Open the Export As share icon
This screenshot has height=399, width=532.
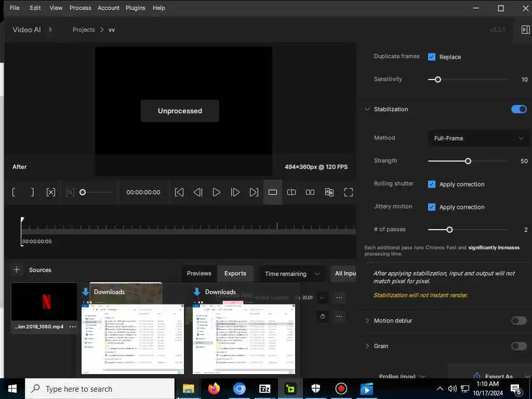477,376
